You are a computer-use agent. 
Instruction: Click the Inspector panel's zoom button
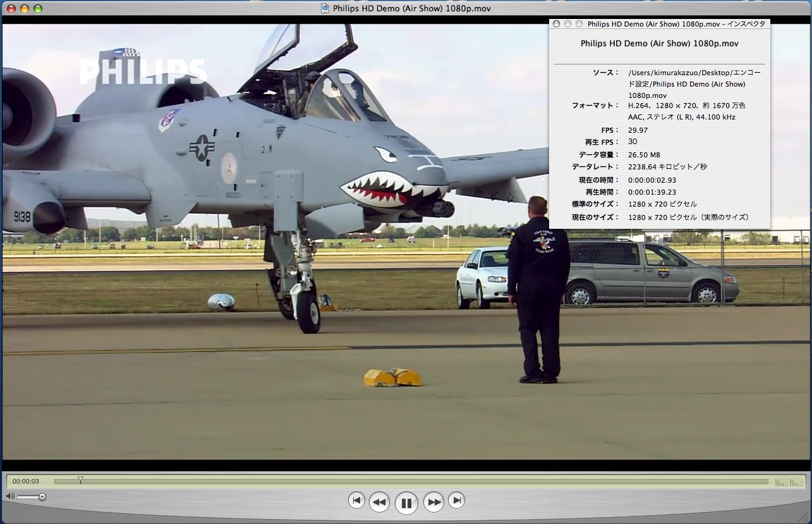point(579,24)
